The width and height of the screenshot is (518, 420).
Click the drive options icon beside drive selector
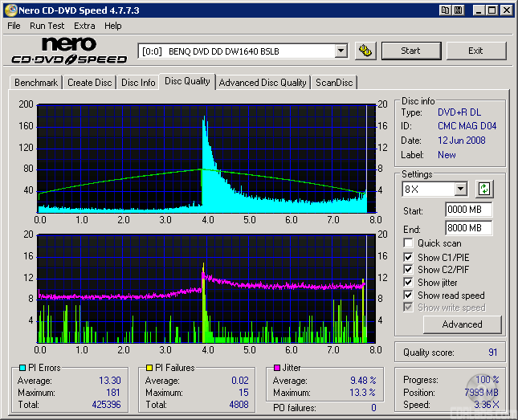(x=365, y=51)
